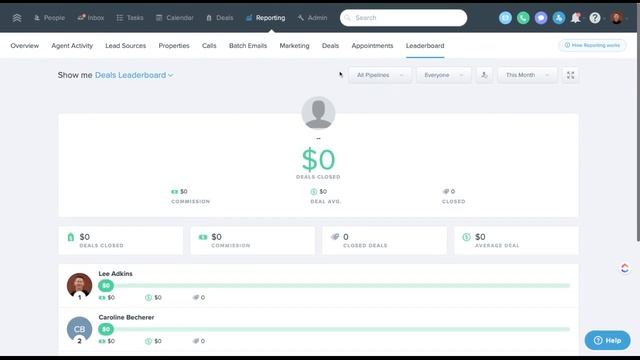Click the Lee Adkins name
640x360 pixels.
116,273
